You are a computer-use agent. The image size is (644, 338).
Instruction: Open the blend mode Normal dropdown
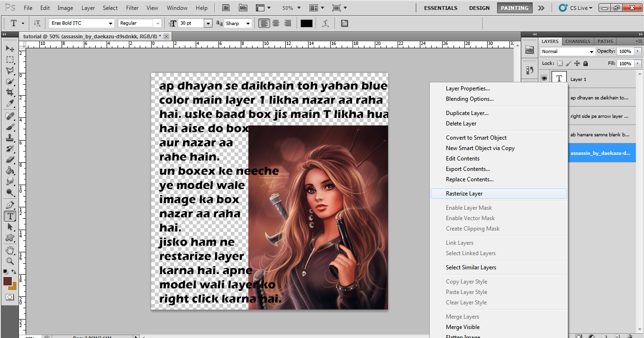coord(567,51)
